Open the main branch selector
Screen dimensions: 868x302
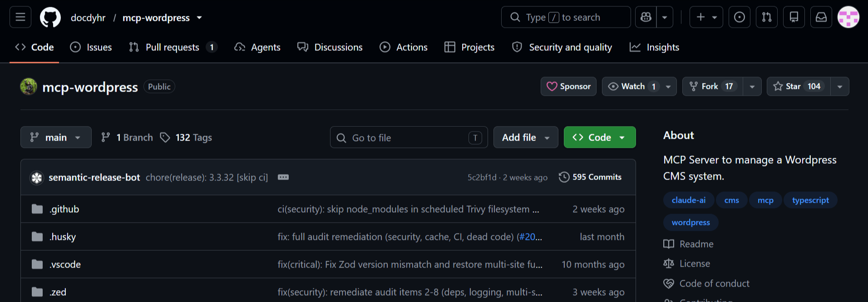click(56, 137)
